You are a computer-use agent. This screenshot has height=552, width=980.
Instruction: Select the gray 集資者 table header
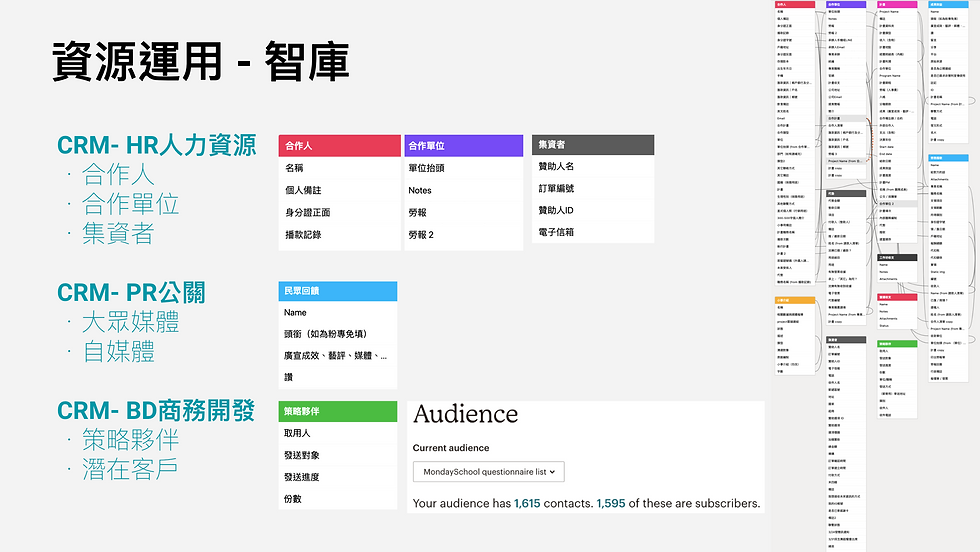click(592, 144)
